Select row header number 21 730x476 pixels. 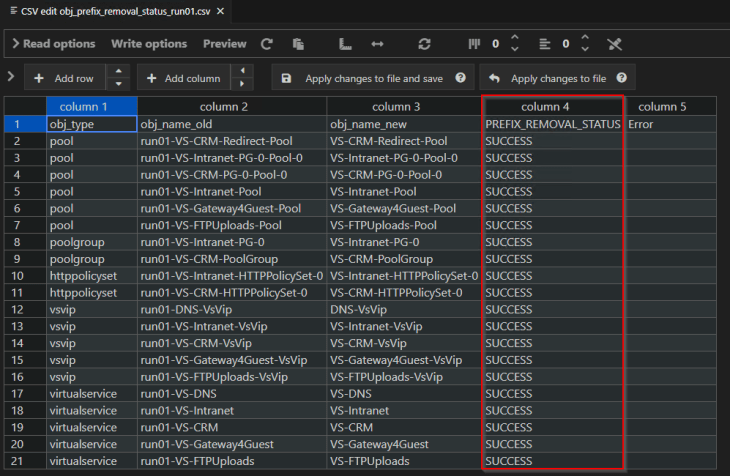[25, 461]
